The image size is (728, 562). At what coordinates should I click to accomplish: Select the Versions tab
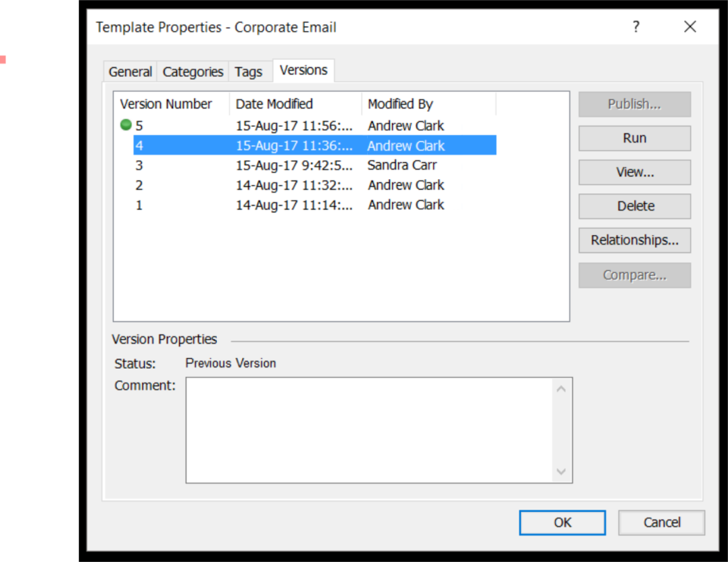point(303,70)
